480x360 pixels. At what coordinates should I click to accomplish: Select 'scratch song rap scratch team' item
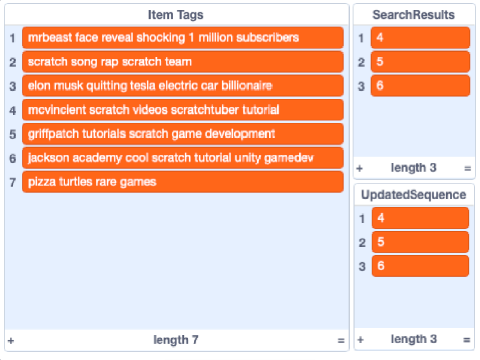183,62
